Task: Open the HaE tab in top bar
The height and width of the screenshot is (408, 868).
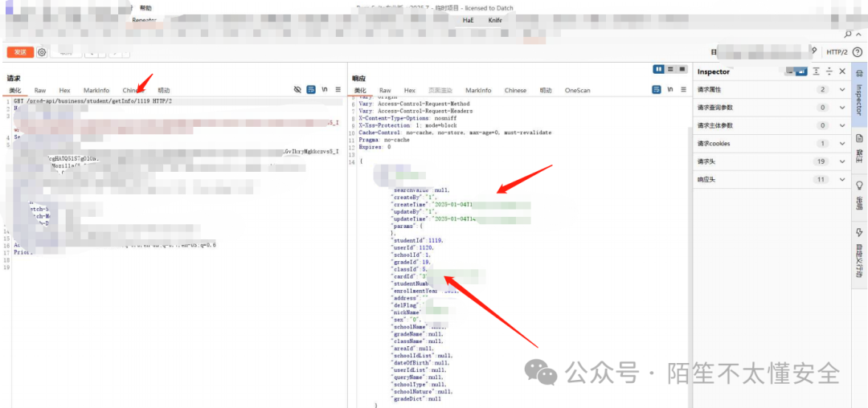Action: (x=469, y=20)
